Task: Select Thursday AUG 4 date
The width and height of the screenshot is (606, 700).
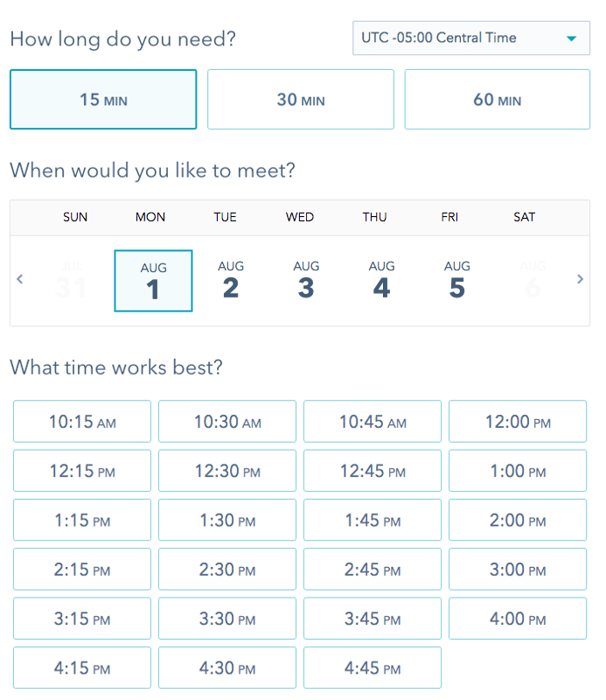Action: 381,280
